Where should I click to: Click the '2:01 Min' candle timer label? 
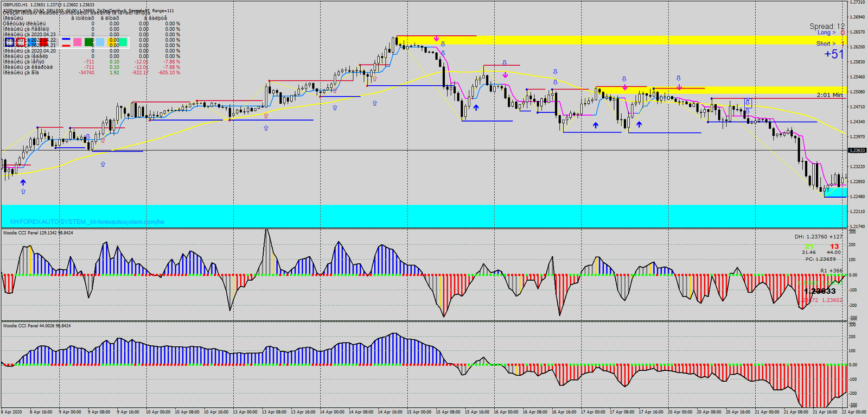(829, 95)
